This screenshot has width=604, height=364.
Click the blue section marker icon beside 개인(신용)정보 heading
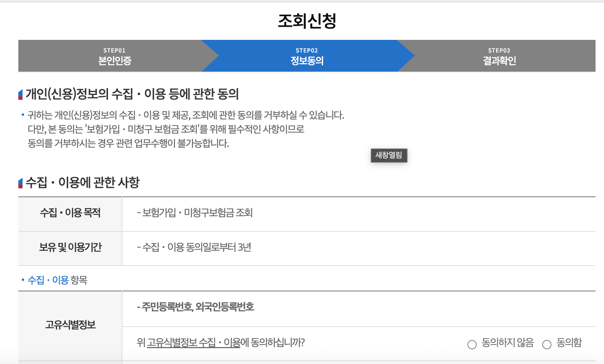pyautogui.click(x=20, y=93)
